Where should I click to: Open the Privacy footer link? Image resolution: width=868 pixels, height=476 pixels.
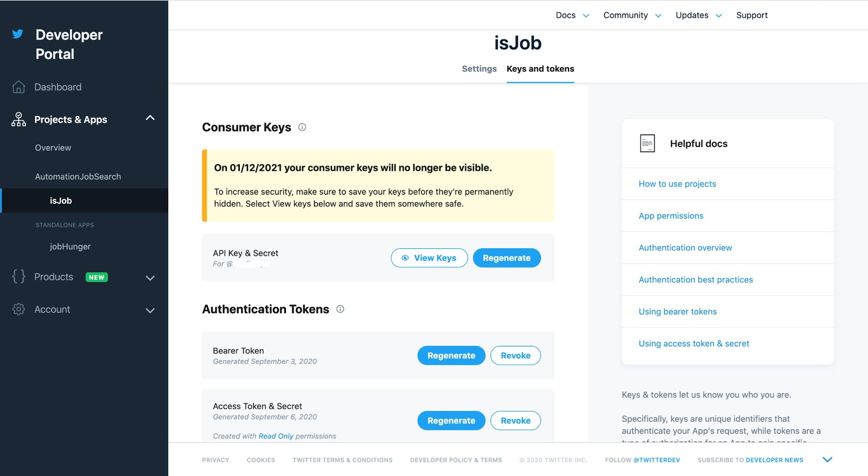pyautogui.click(x=215, y=460)
